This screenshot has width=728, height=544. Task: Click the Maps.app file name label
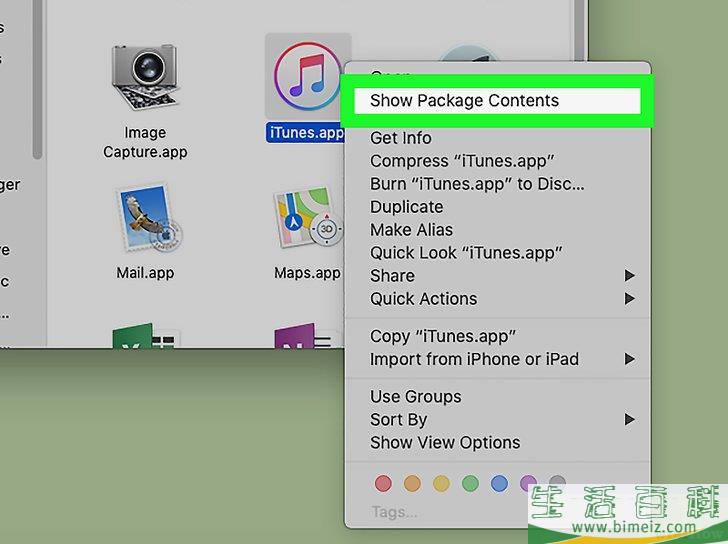click(307, 272)
